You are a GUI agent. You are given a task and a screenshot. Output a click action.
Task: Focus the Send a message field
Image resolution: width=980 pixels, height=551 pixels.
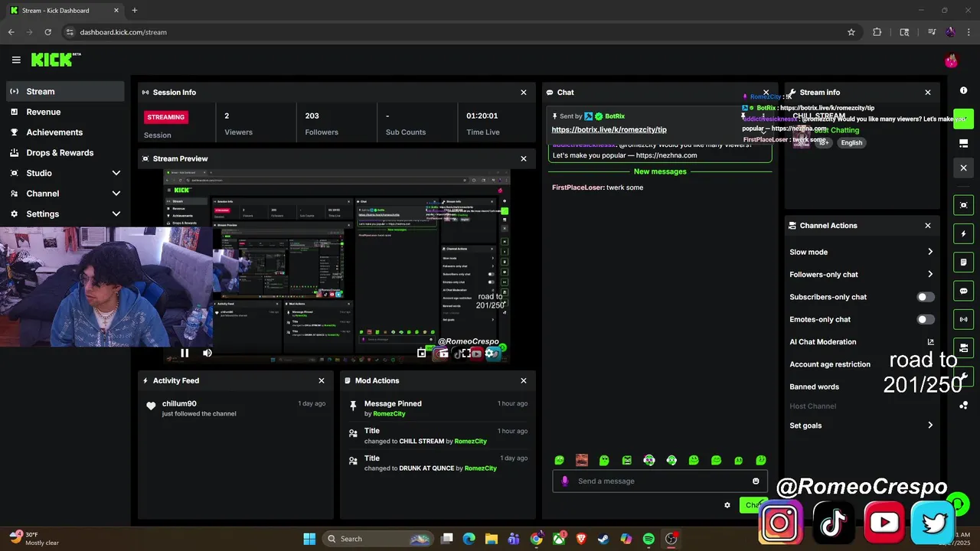click(660, 481)
